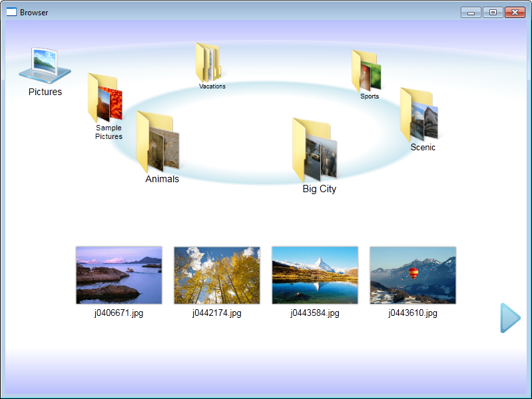Maximize the Browser window

point(493,13)
